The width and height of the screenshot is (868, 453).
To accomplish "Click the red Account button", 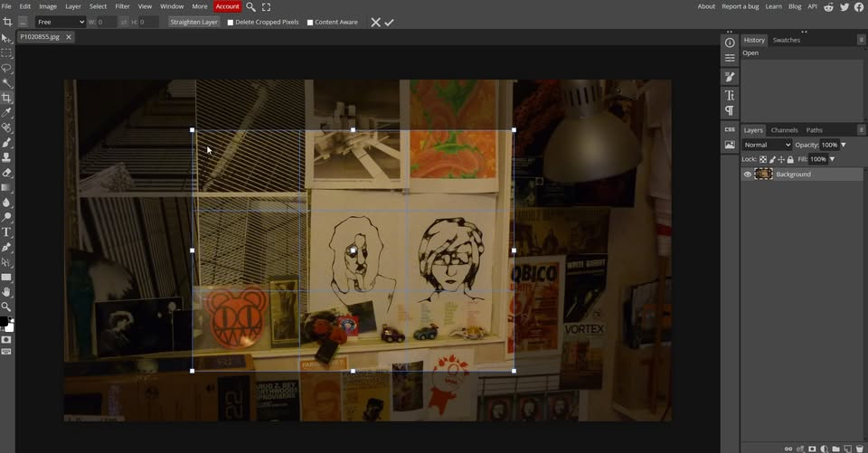I will pos(227,6).
